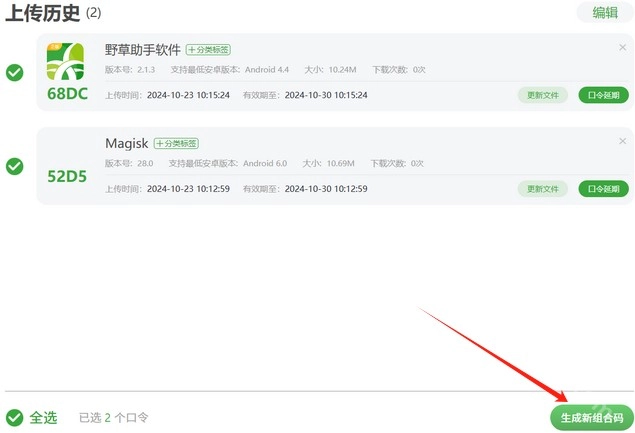Click the 全选 label text
This screenshot has width=635, height=433.
(x=43, y=417)
